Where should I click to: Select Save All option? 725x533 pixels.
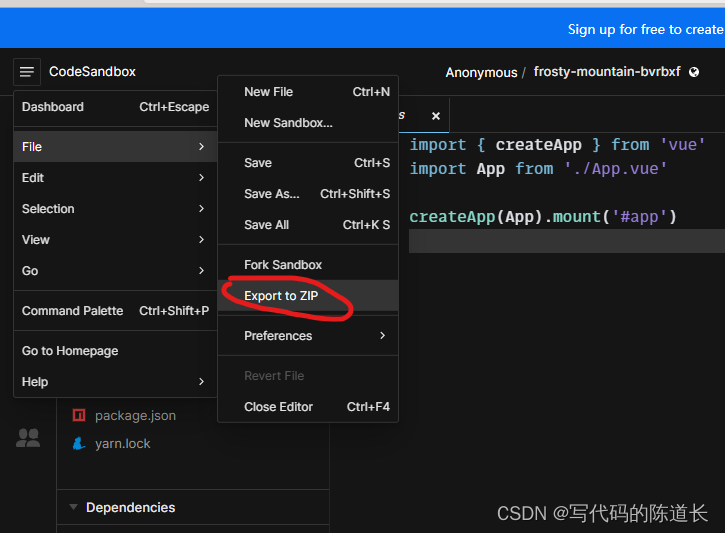pos(308,225)
